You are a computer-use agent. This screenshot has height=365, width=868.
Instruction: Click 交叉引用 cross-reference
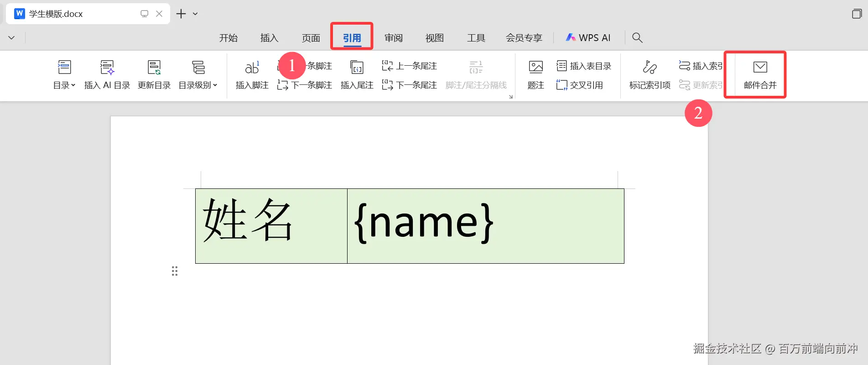click(580, 85)
